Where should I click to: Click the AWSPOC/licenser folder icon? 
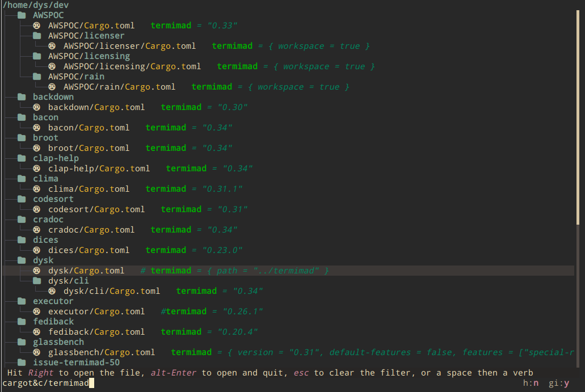37,36
